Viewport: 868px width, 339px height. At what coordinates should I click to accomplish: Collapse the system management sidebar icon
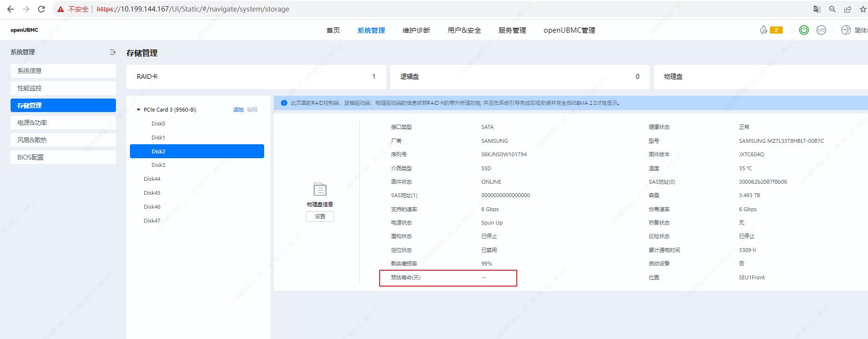click(112, 52)
